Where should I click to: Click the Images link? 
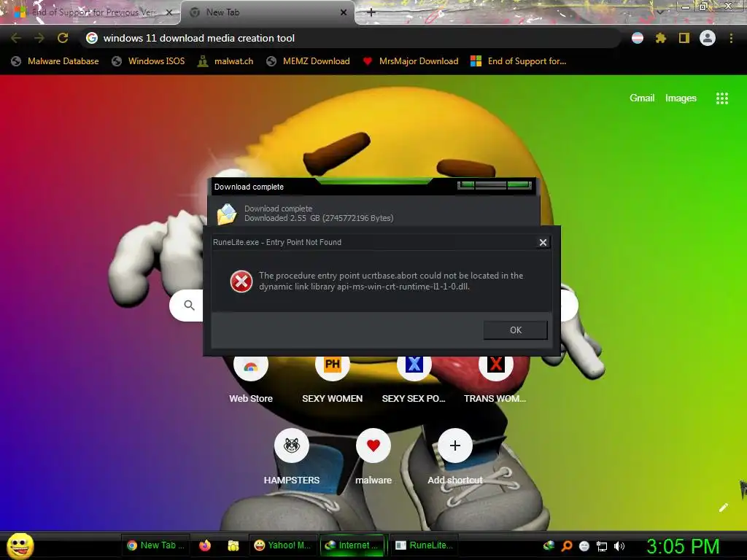coord(681,98)
